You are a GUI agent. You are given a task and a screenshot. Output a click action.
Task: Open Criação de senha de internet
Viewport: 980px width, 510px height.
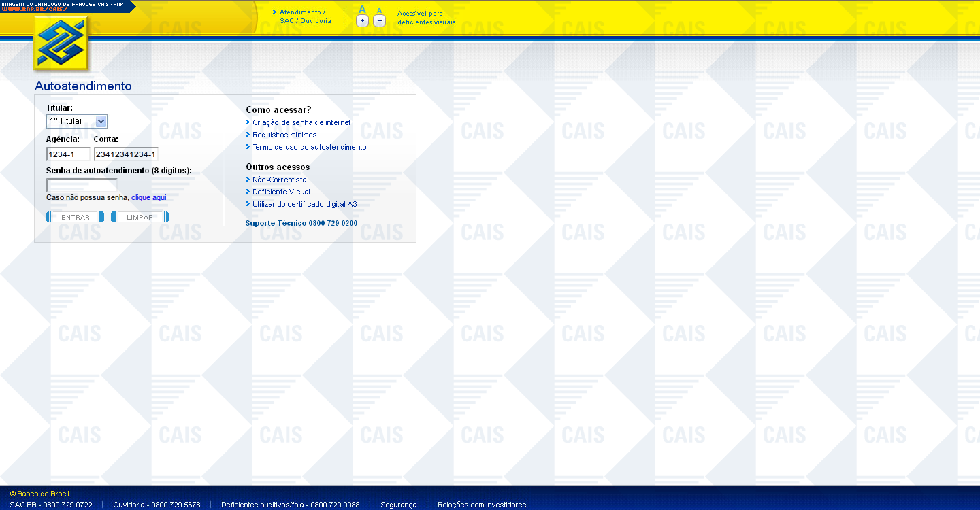pyautogui.click(x=301, y=123)
